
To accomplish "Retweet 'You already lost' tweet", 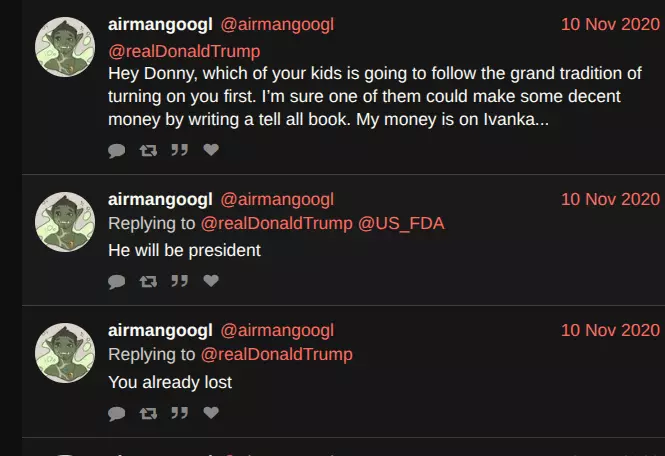I will tap(148, 413).
